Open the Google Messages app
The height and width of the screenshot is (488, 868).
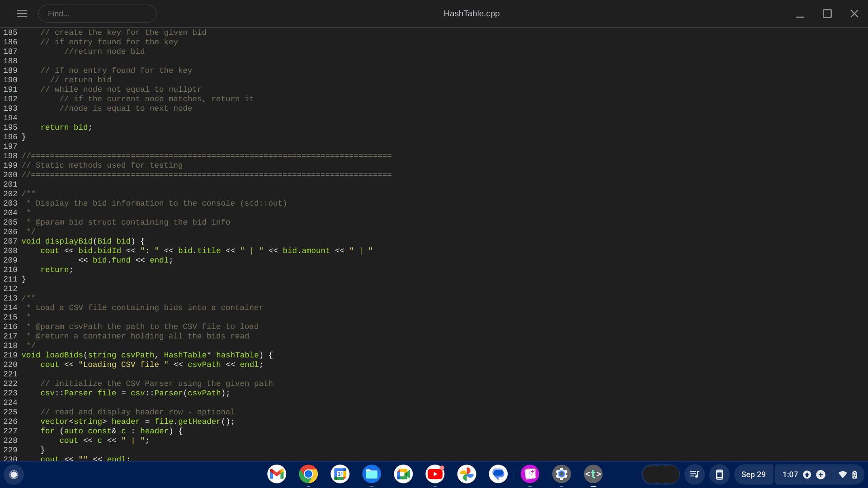pos(499,474)
